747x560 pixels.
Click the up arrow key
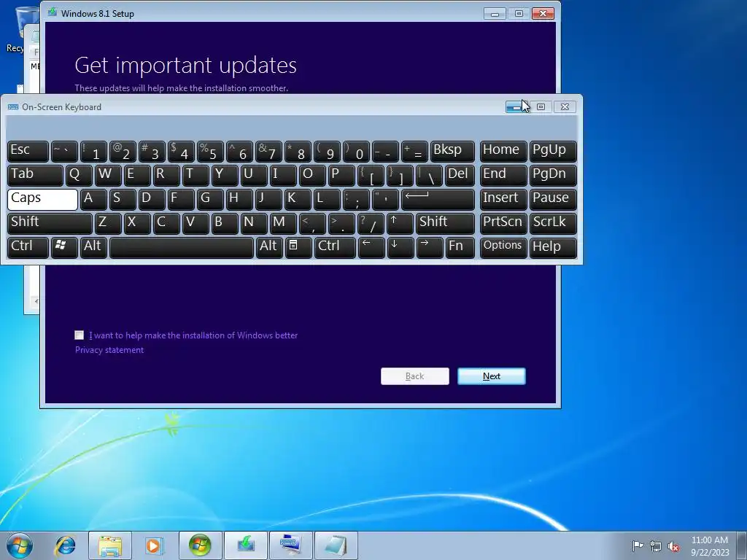[400, 223]
